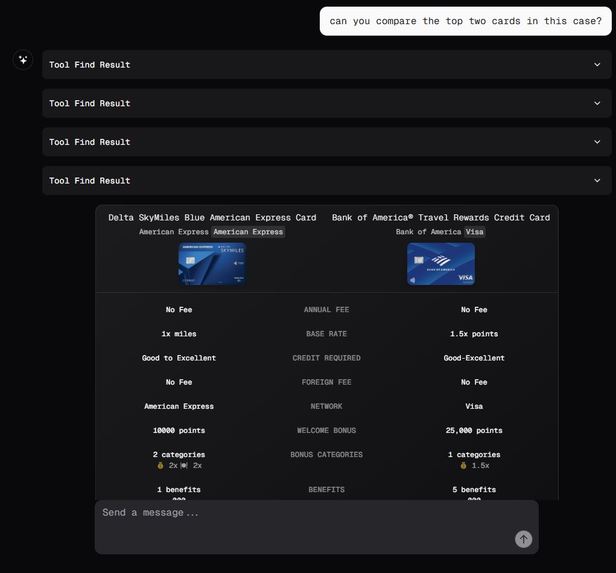Click the American Express issuer text under Delta title
Screen dimensions: 616x573
[x=174, y=232]
